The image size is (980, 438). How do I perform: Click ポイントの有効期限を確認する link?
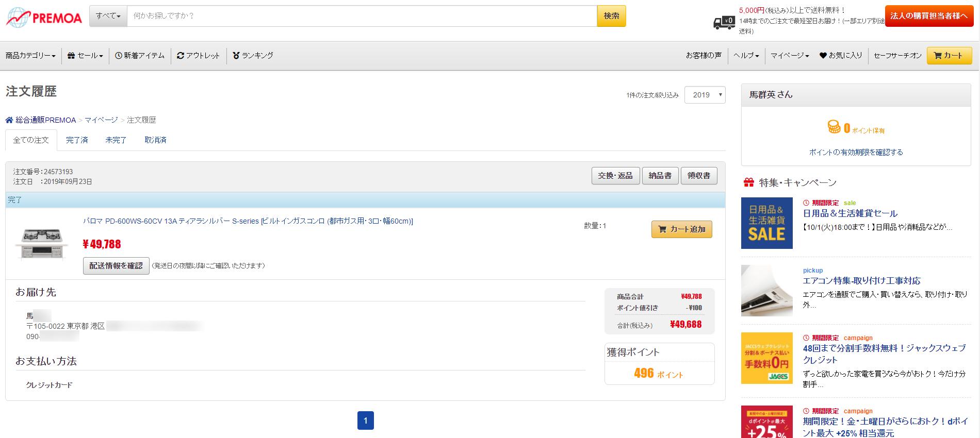tap(856, 153)
